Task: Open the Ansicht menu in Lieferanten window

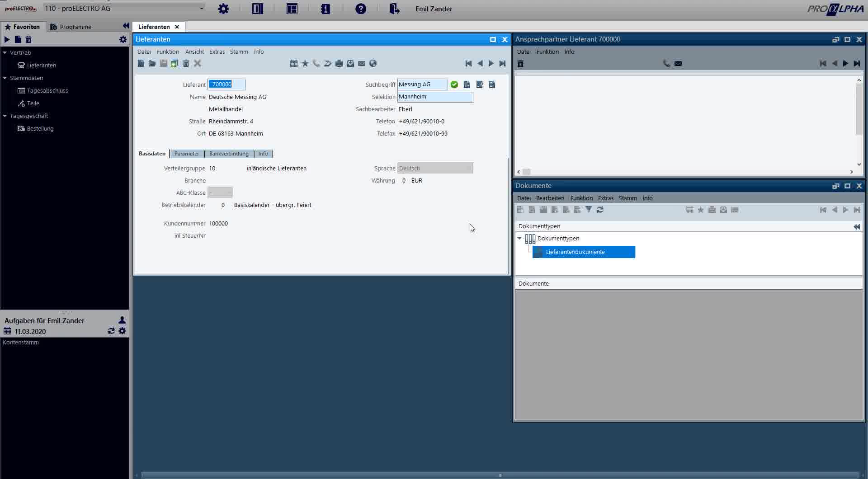Action: point(194,52)
